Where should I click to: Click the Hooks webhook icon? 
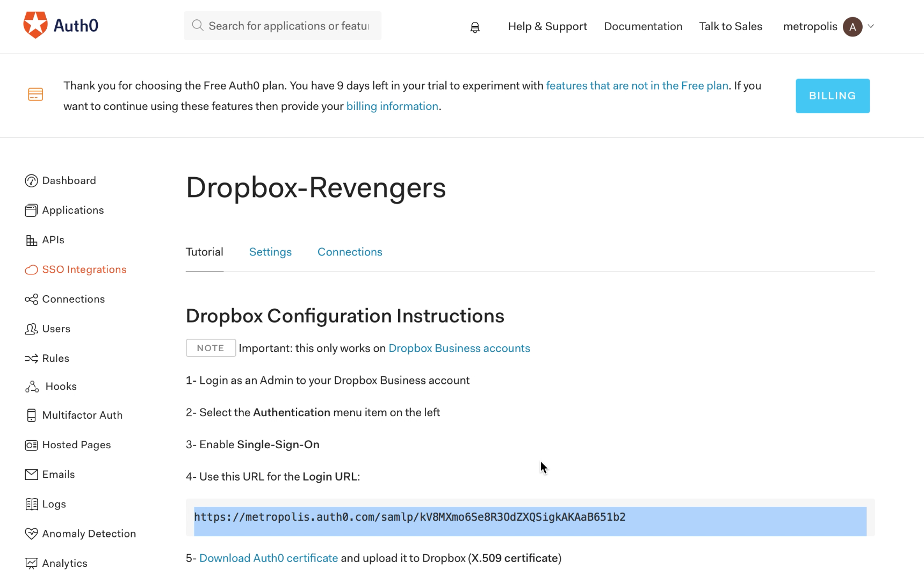32,387
